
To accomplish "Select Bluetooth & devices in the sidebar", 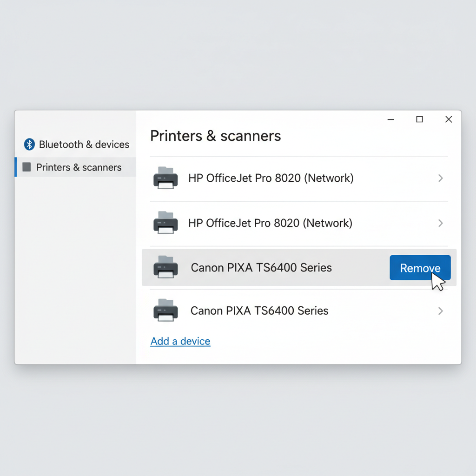I will pyautogui.click(x=84, y=144).
